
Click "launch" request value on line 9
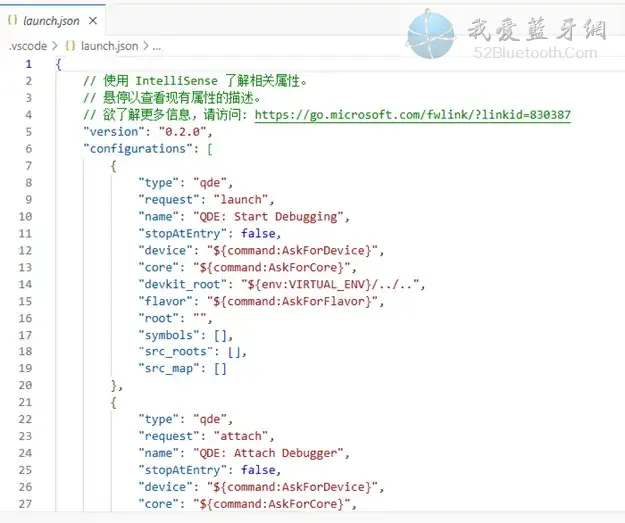click(241, 199)
